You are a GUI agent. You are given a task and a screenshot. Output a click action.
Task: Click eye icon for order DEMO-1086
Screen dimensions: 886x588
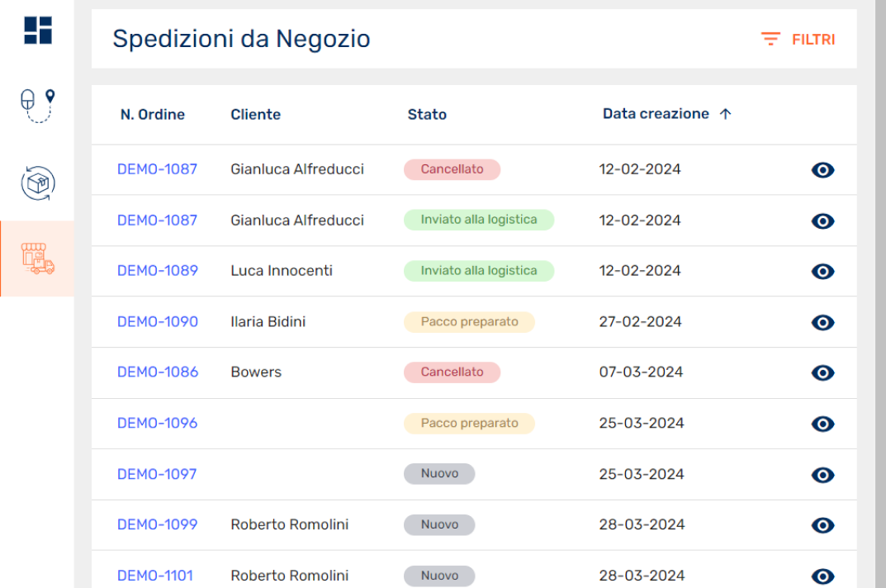(x=822, y=373)
